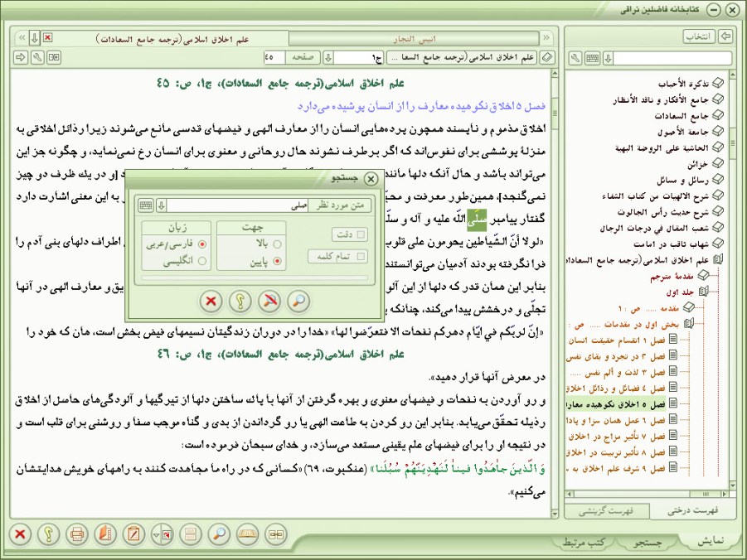Screen dimensions: 747x560
Task: Open the notes clipboard icon in the bottom toolbar
Action: (x=133, y=533)
